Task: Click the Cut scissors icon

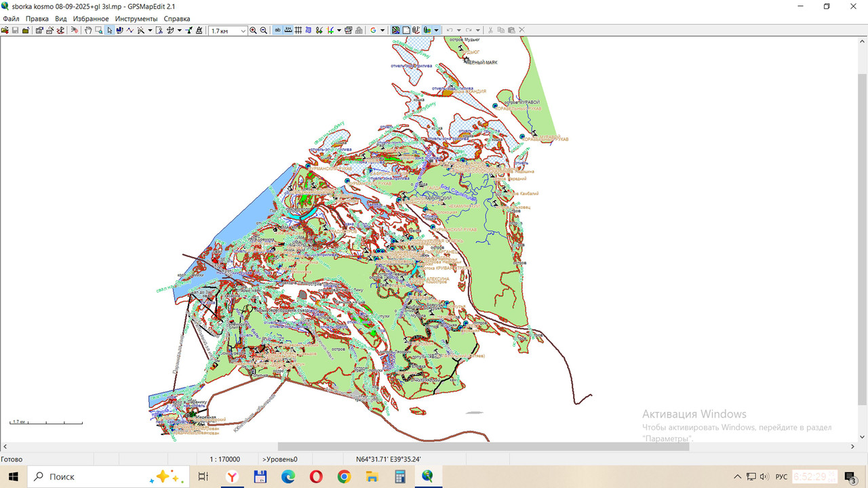Action: coord(490,30)
